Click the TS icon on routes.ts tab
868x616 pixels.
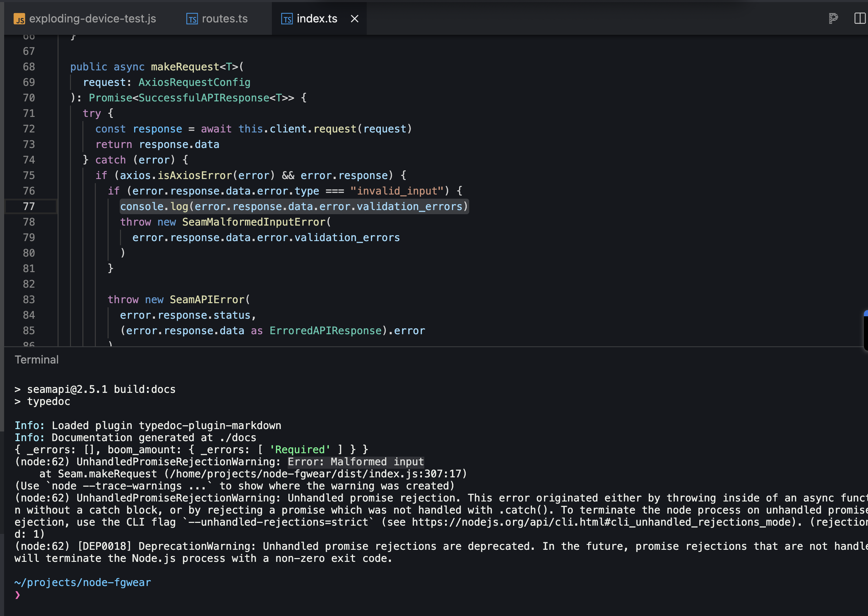point(192,19)
